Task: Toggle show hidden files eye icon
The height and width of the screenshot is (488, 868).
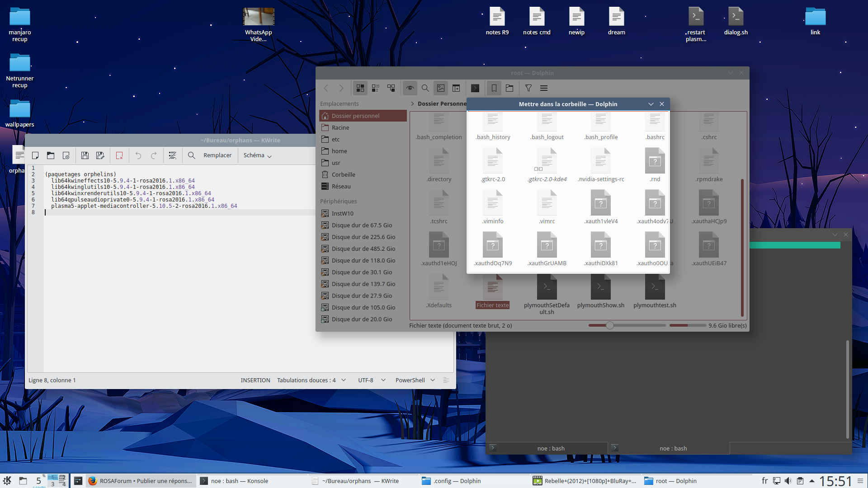Action: point(410,88)
